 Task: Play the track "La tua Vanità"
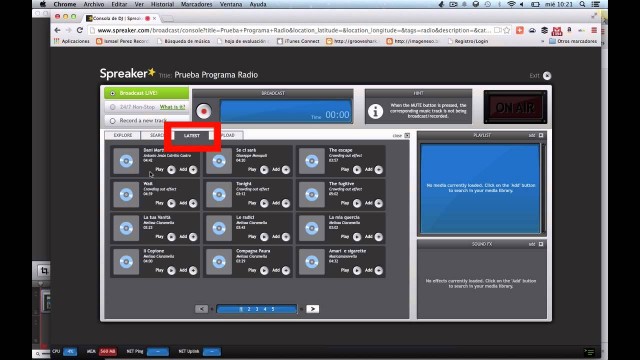171,237
